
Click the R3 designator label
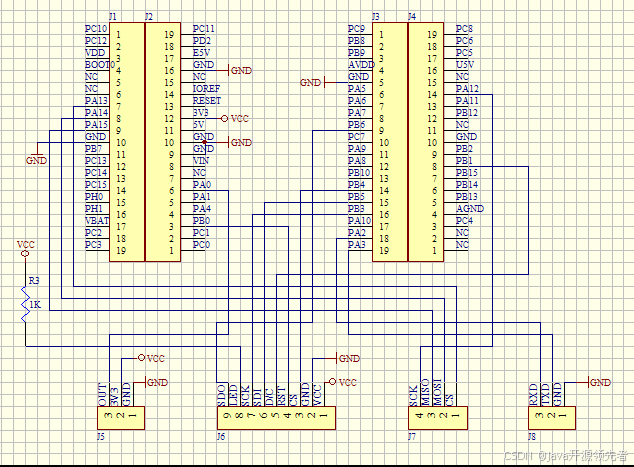coord(34,280)
